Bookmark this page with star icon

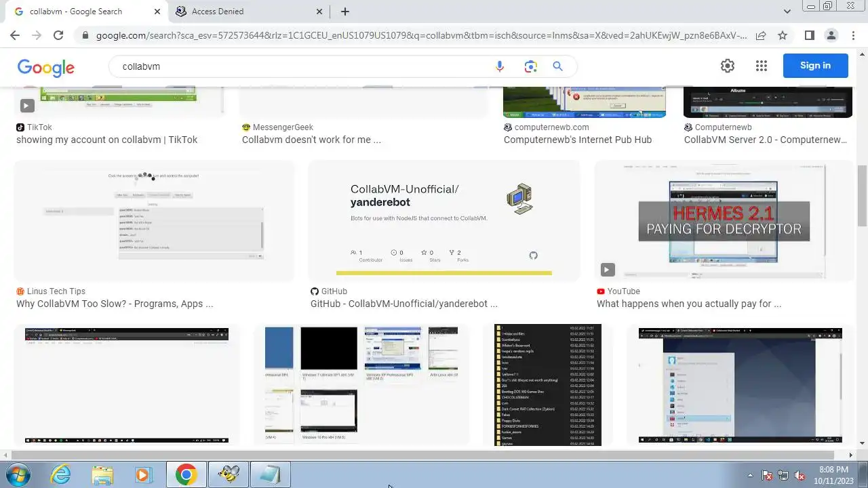tap(783, 35)
